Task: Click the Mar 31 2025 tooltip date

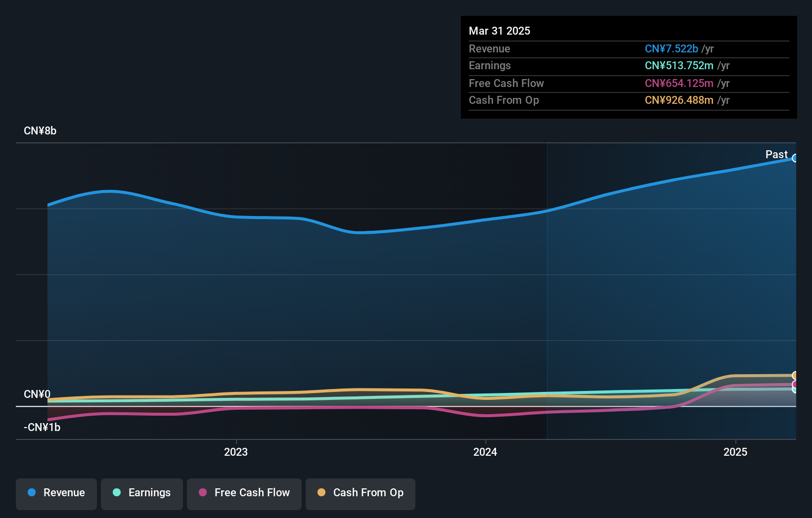Action: pos(499,31)
